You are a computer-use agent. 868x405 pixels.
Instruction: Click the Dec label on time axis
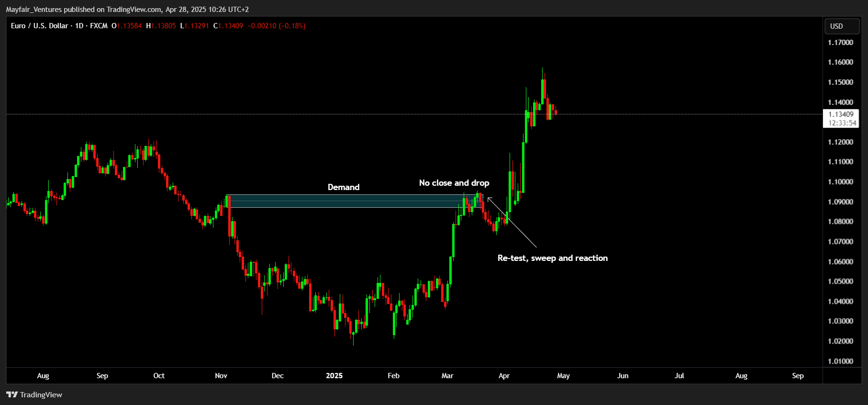pos(278,376)
